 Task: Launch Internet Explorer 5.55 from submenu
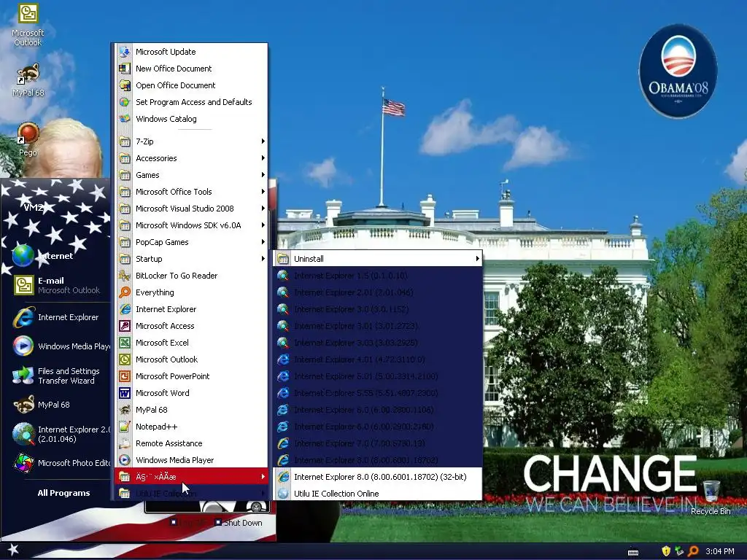(x=378, y=393)
